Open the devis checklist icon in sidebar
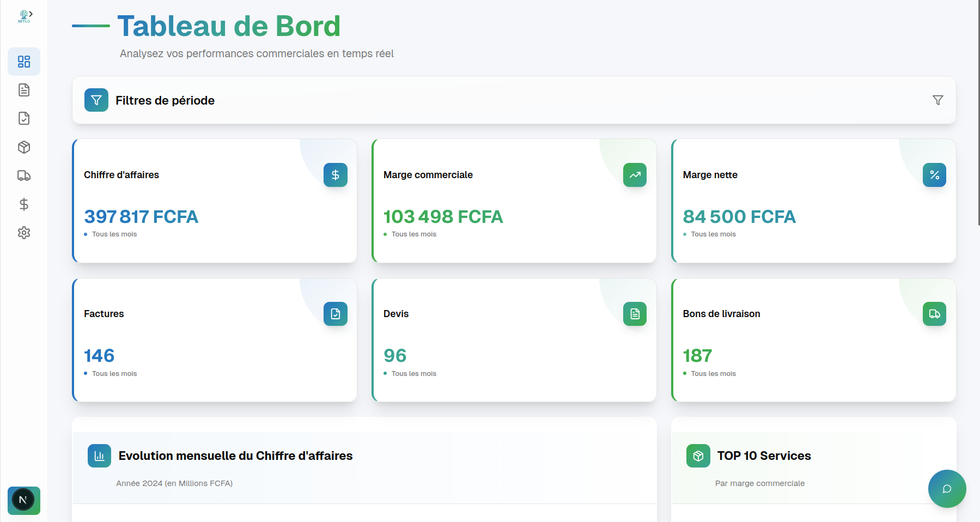The height and width of the screenshot is (522, 980). pyautogui.click(x=23, y=118)
